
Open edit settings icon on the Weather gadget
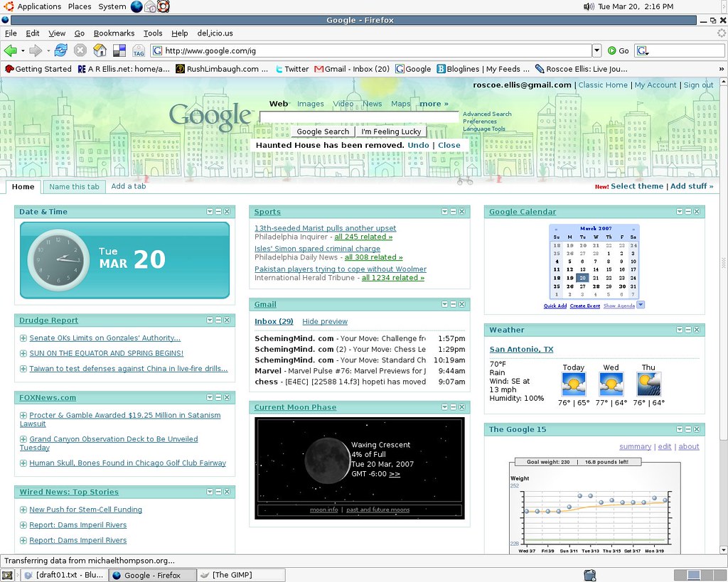click(680, 329)
